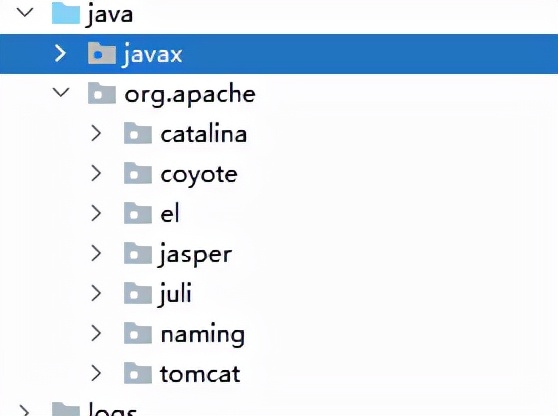Image resolution: width=558 pixels, height=416 pixels.
Task: Expand the logs folder chevron
Action: click(24, 410)
